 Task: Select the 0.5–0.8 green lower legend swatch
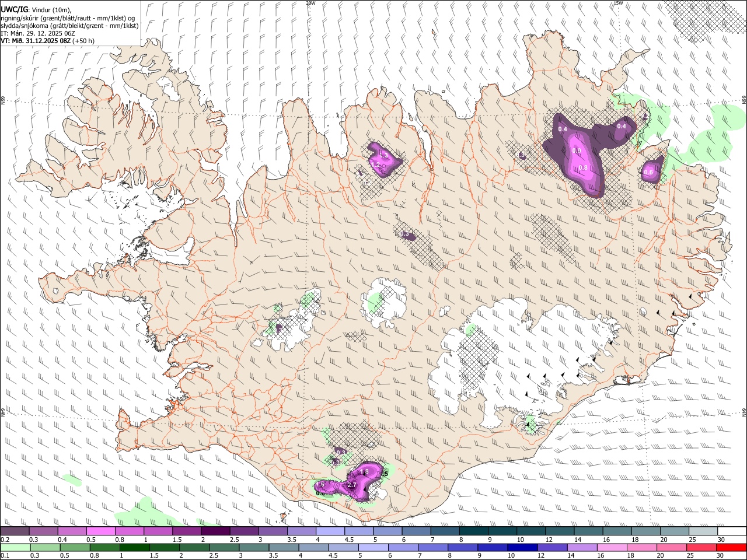tap(75, 547)
